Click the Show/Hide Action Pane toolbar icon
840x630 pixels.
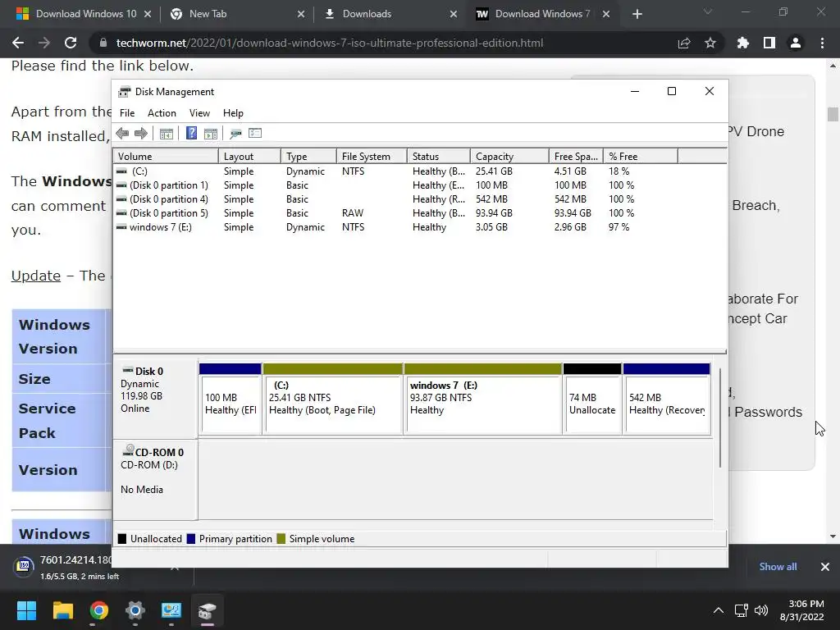coord(211,134)
